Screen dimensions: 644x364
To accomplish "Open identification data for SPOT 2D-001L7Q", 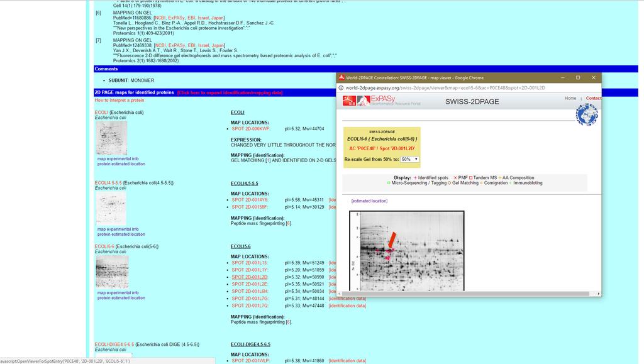I will (x=347, y=306).
